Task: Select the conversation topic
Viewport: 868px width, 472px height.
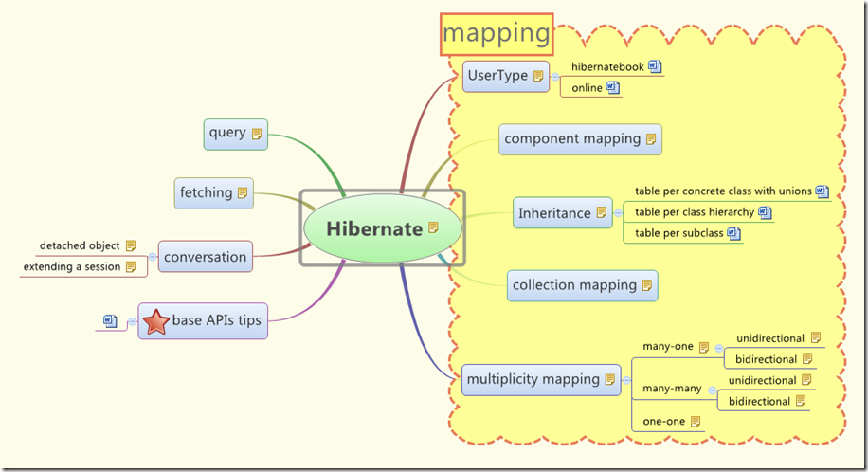Action: 206,257
